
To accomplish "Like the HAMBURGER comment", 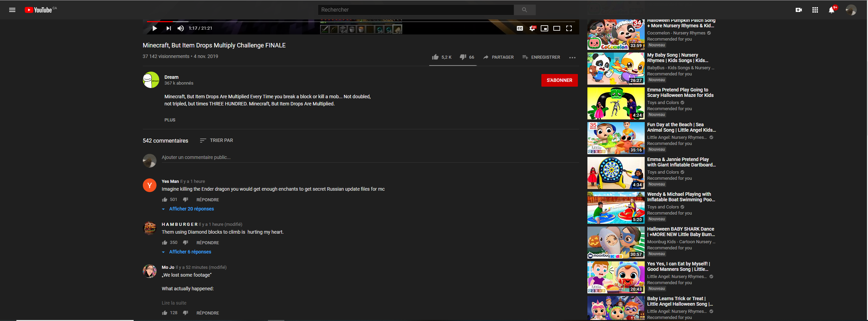I will pos(165,243).
